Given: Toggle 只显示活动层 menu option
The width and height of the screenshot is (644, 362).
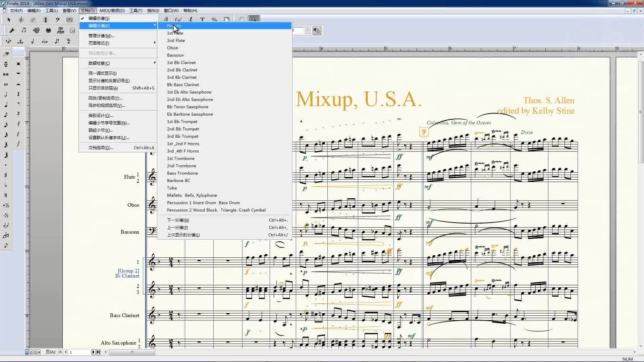Looking at the screenshot, I should (103, 88).
